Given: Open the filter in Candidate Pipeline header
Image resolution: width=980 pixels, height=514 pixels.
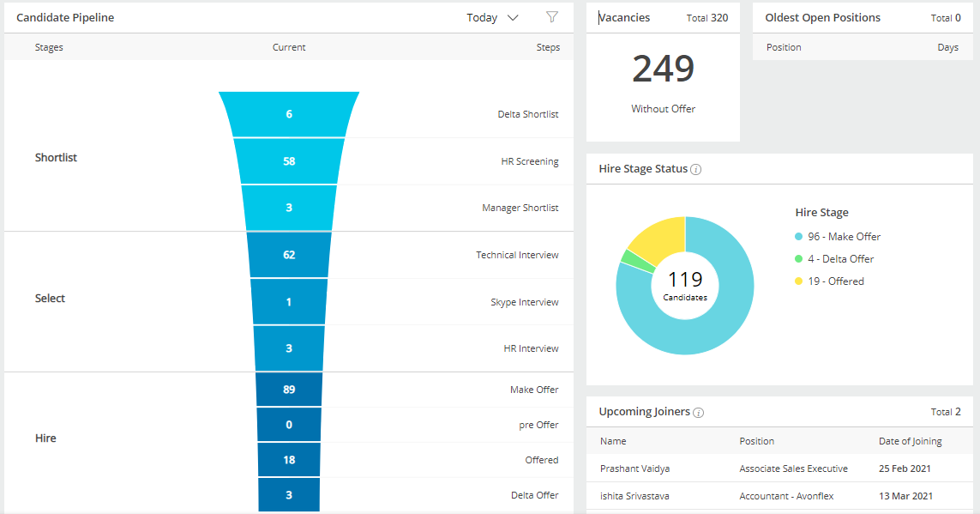Looking at the screenshot, I should [552, 17].
